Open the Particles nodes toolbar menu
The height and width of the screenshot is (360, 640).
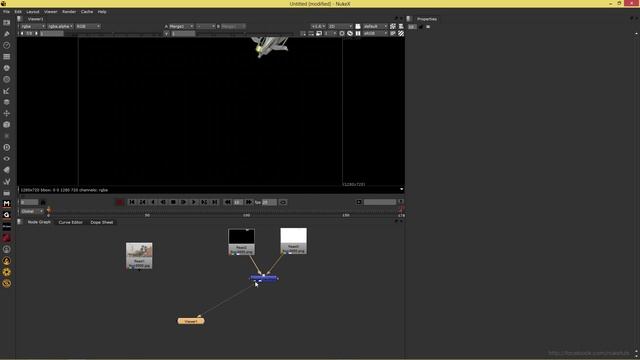[x=7, y=136]
